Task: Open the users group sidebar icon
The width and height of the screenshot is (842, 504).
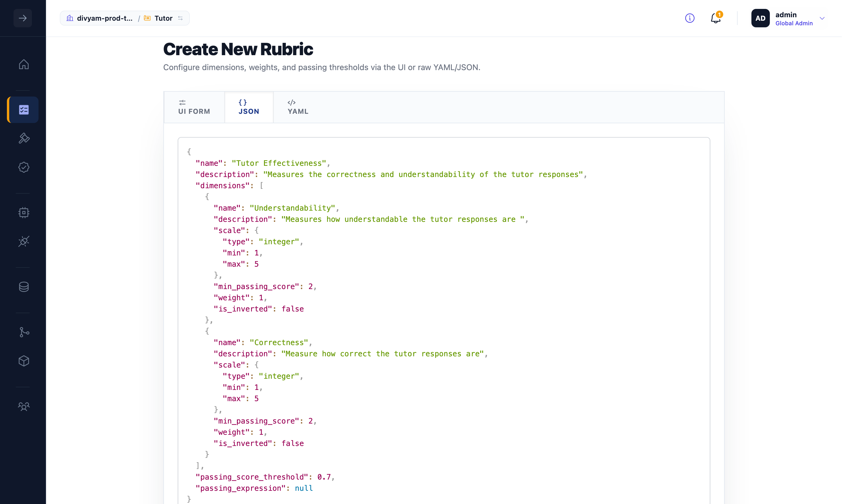Action: [x=24, y=407]
